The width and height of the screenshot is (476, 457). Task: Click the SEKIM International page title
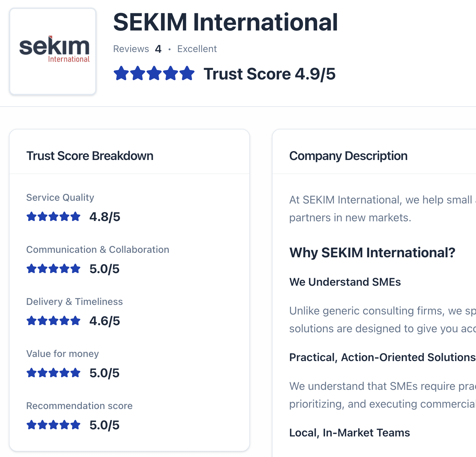[x=225, y=22]
